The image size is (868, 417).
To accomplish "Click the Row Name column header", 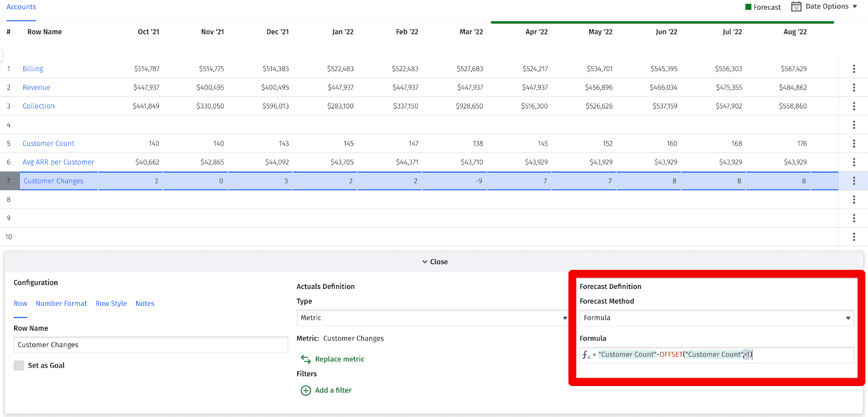I will (x=44, y=32).
